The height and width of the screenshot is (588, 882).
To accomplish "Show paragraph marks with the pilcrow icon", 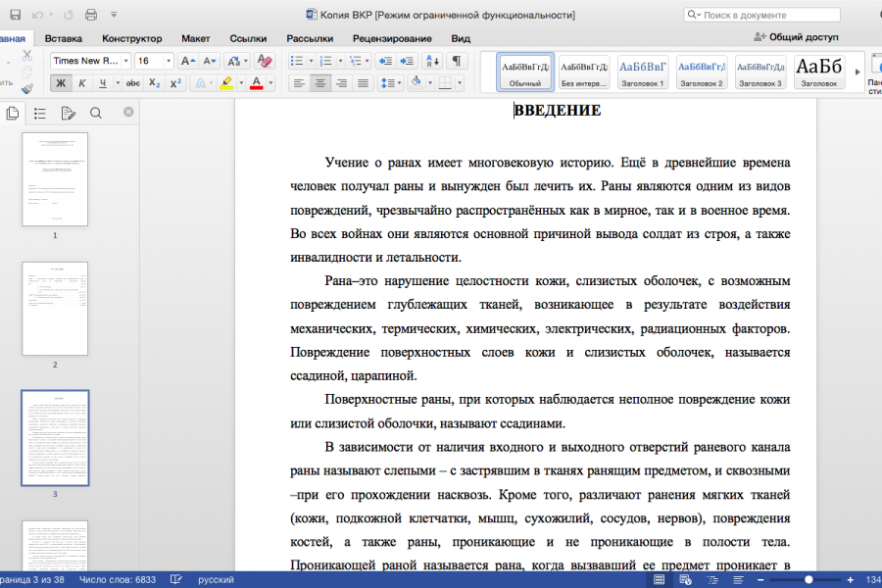I will tap(457, 61).
